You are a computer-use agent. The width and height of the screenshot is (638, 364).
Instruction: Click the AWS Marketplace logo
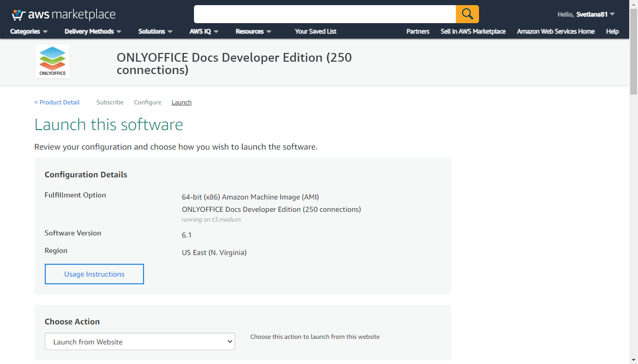pyautogui.click(x=63, y=14)
